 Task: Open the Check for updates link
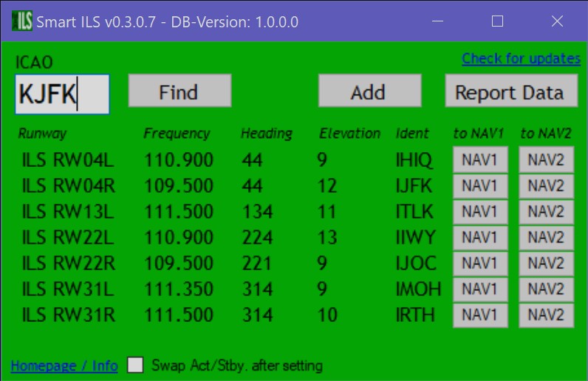pos(521,58)
